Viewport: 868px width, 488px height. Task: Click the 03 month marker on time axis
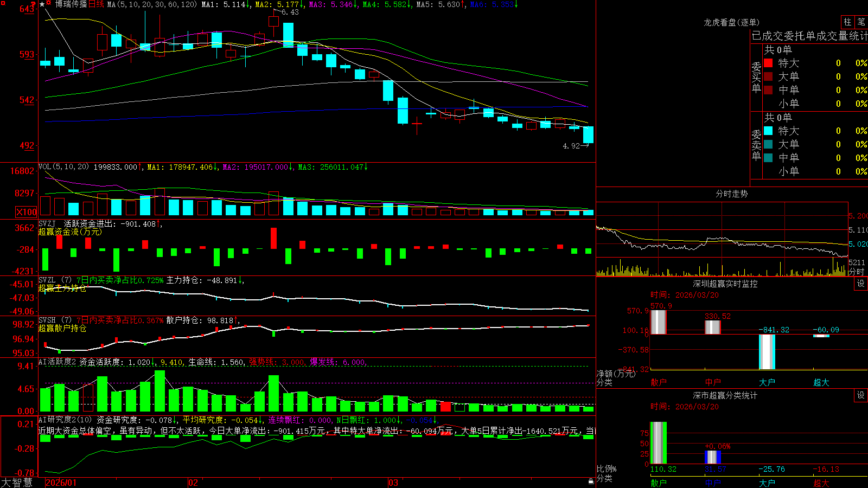393,483
